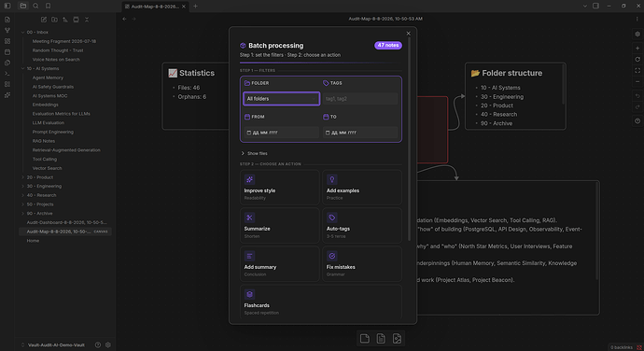Choose the Flashcards action
Screen dimensions: 644x351
[321, 302]
